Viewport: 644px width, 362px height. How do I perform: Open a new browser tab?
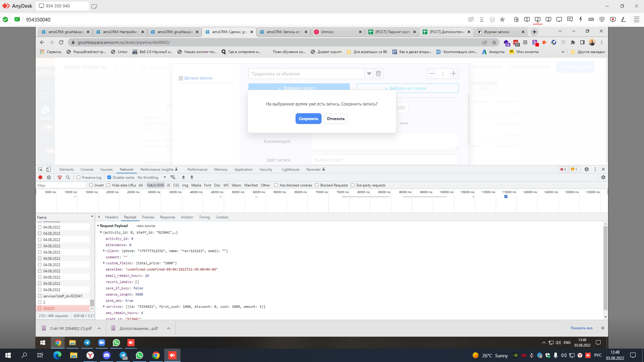pyautogui.click(x=534, y=32)
